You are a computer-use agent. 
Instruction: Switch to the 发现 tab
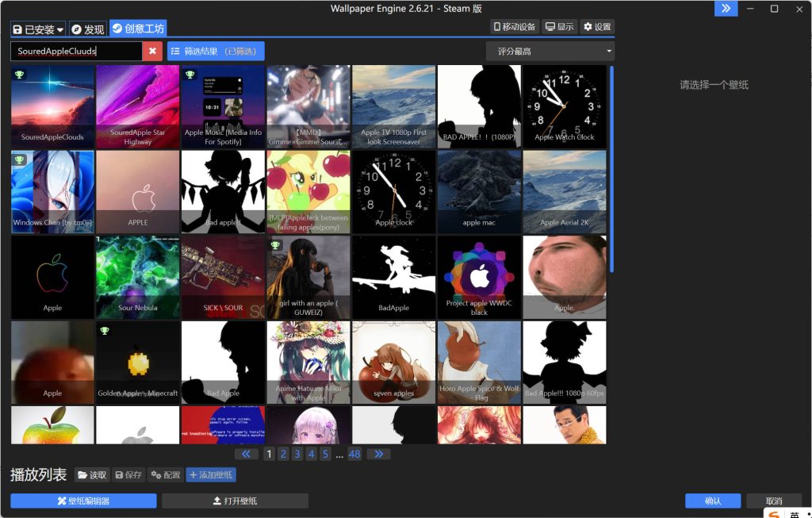(x=88, y=29)
